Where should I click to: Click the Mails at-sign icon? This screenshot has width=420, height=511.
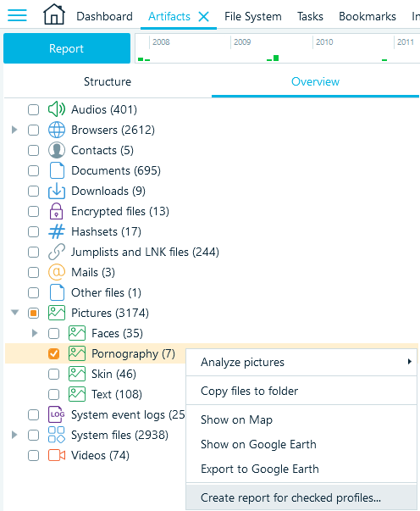tap(57, 272)
